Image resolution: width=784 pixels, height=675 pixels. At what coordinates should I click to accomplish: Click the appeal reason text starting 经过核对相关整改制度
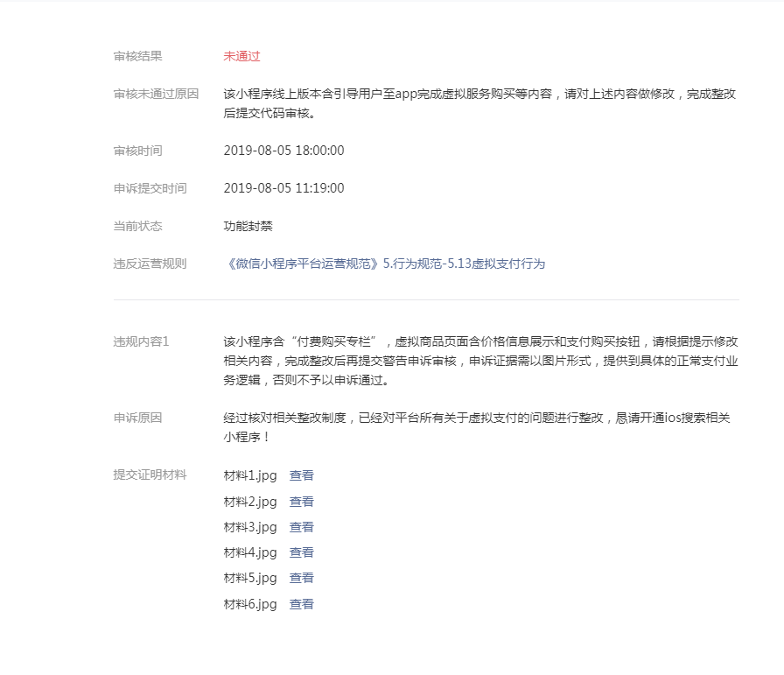pyautogui.click(x=477, y=427)
